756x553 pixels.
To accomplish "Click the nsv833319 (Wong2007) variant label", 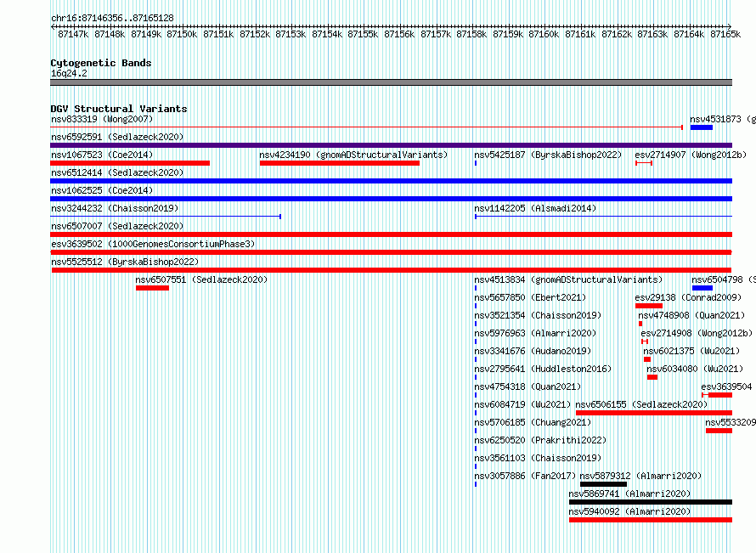I will click(x=102, y=119).
